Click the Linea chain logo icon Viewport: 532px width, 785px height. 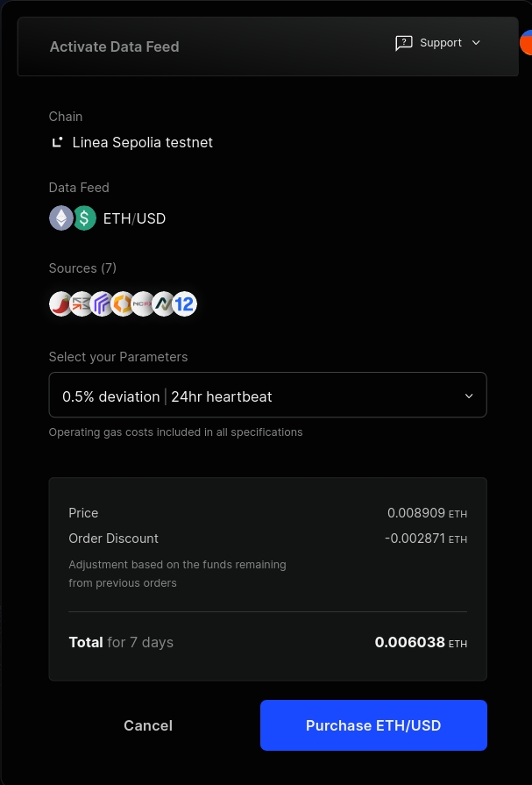coord(57,142)
